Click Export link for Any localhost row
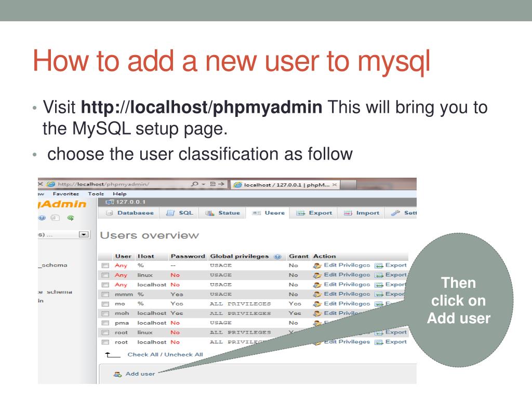Image resolution: width=532 pixels, height=399 pixels. point(395,284)
